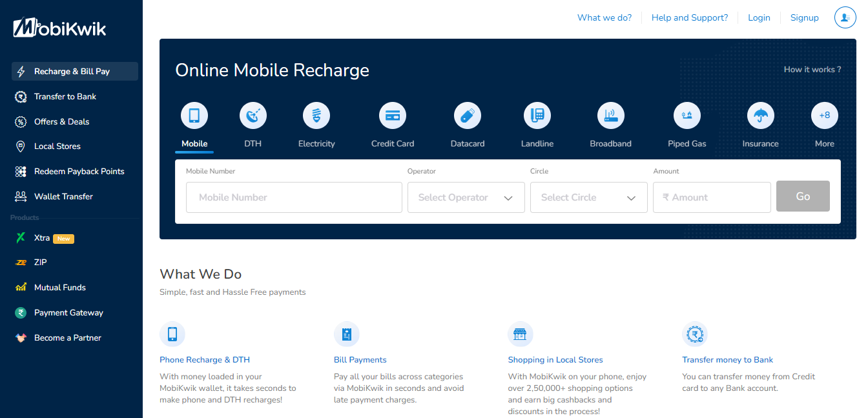Click the New badge next to Xtra
The image size is (868, 418).
pos(63,239)
